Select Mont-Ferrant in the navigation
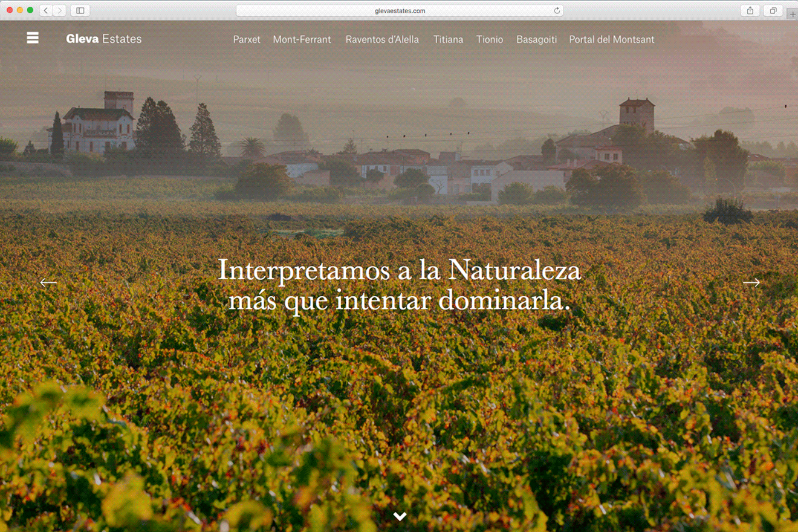 click(302, 39)
